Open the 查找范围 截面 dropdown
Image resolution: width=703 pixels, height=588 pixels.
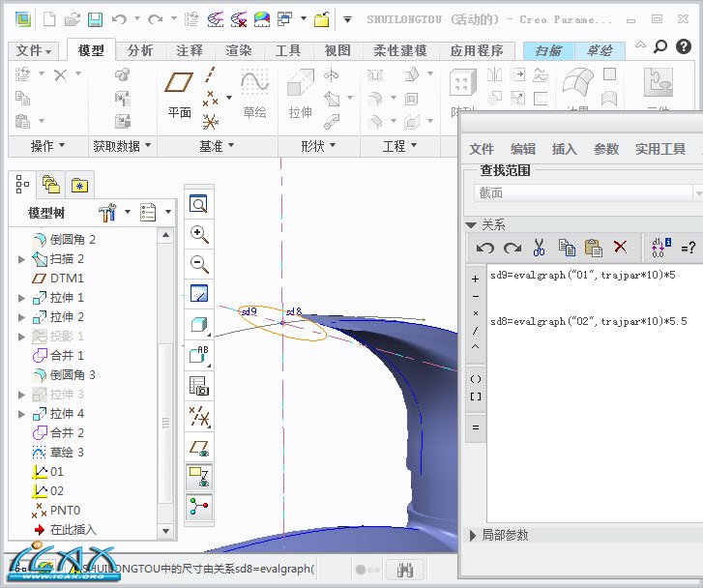[696, 193]
